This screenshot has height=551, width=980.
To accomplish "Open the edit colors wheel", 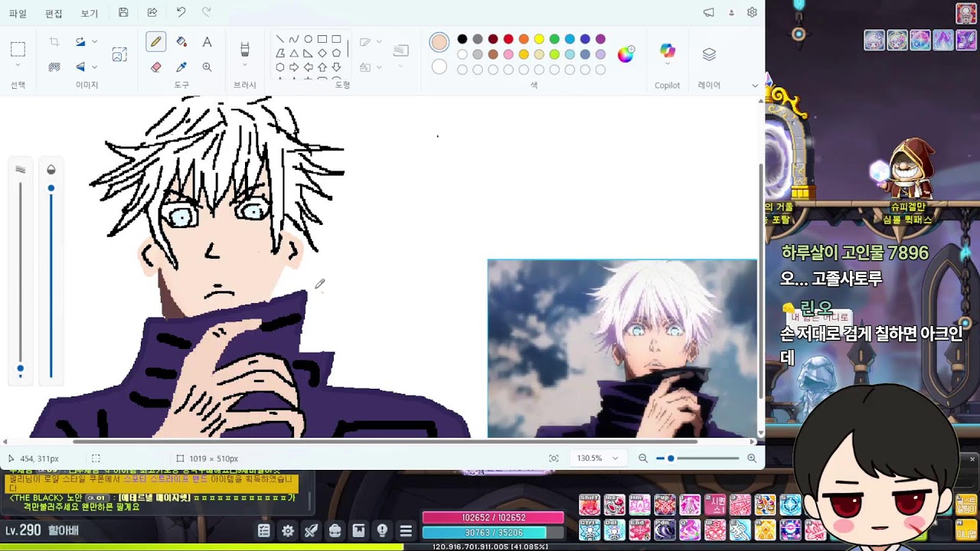I will [x=626, y=54].
